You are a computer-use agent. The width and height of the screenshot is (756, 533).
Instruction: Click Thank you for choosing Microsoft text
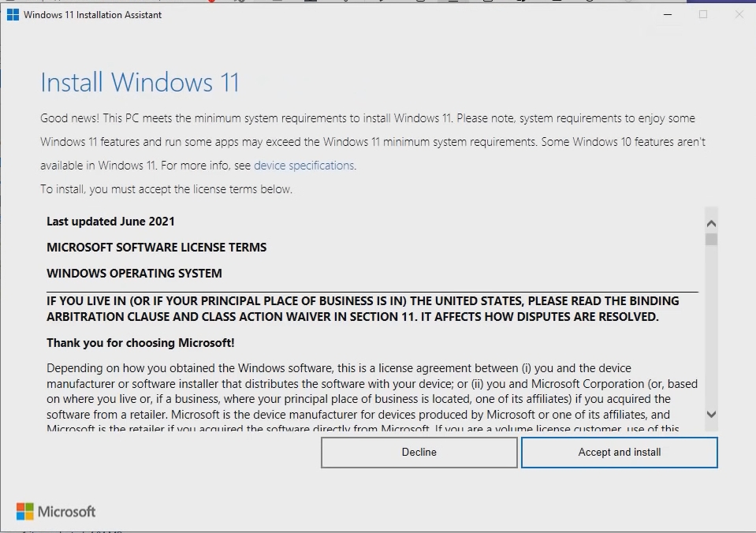[140, 343]
